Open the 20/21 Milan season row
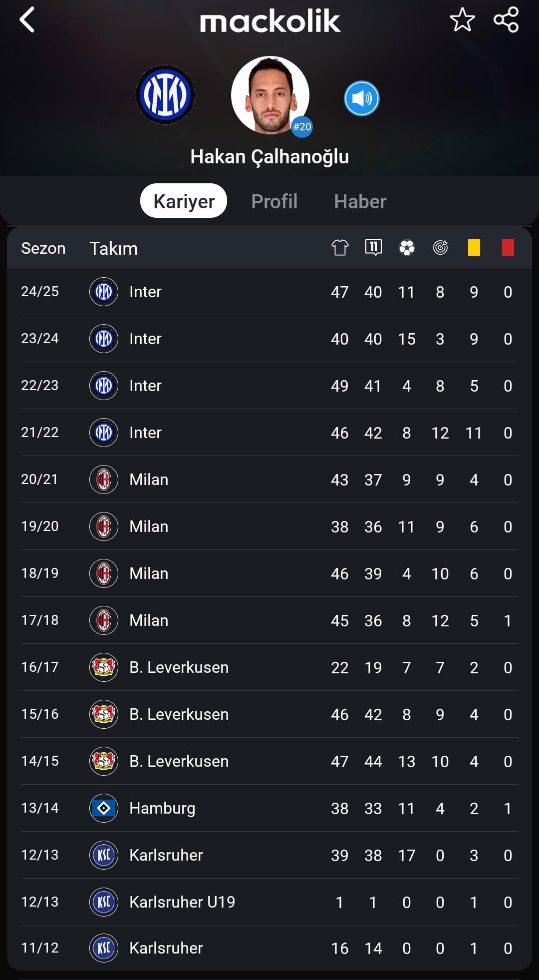539x980 pixels. point(269,480)
